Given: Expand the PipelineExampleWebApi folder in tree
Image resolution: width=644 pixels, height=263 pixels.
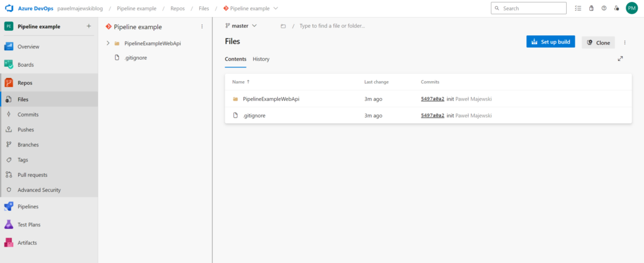Looking at the screenshot, I should (108, 43).
